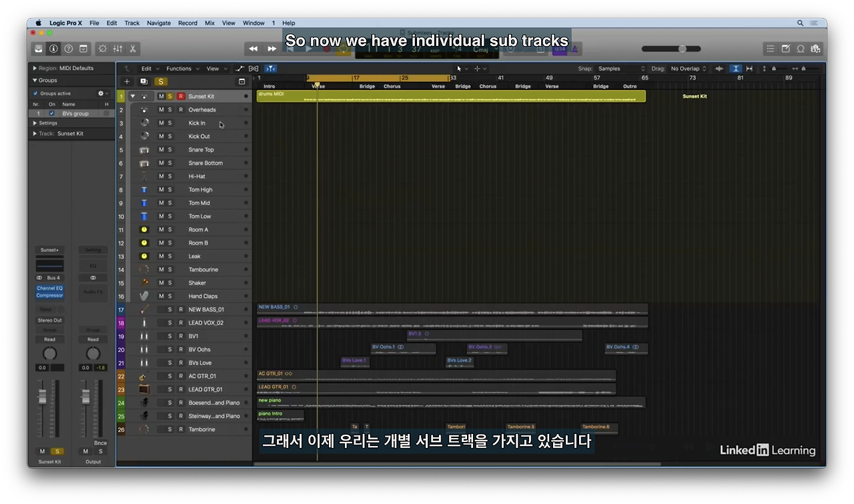Open the View menu in Tracks area
The height and width of the screenshot is (504, 854).
coord(216,68)
